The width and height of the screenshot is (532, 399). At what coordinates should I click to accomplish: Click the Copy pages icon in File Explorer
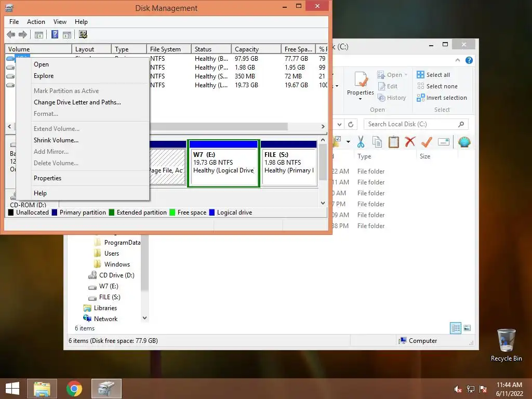tap(377, 142)
